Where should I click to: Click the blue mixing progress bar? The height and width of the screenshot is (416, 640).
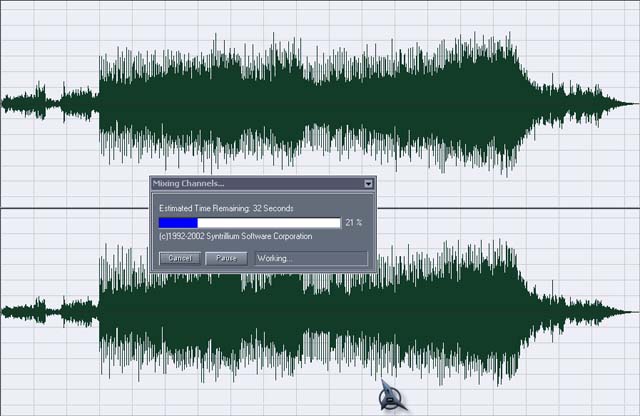249,223
